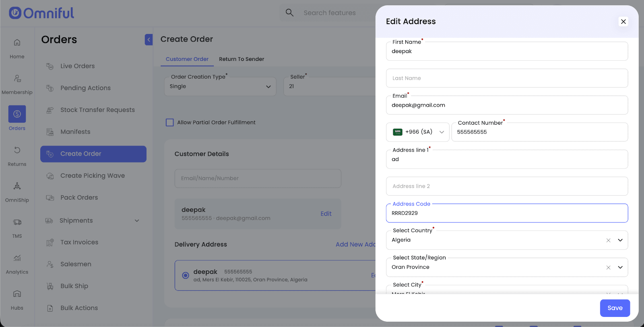This screenshot has width=644, height=327.
Task: Expand the Select Country dropdown arrow
Action: click(x=620, y=241)
